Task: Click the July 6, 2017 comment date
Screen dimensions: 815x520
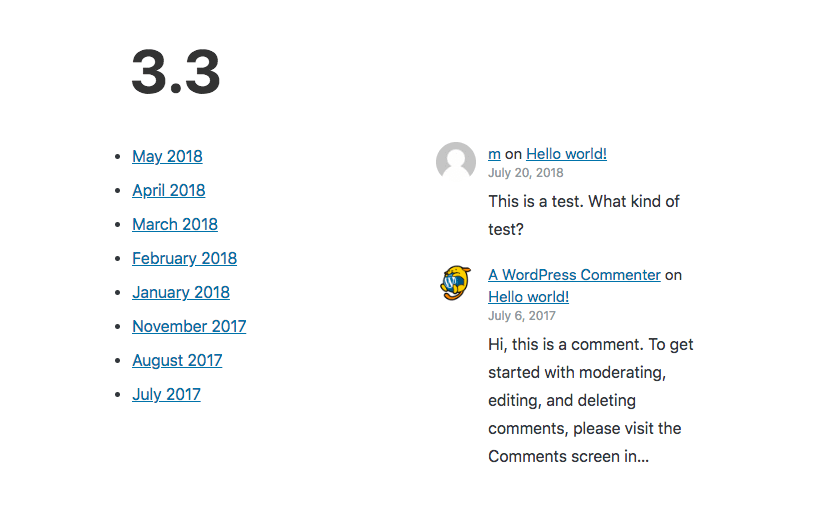Action: point(522,316)
